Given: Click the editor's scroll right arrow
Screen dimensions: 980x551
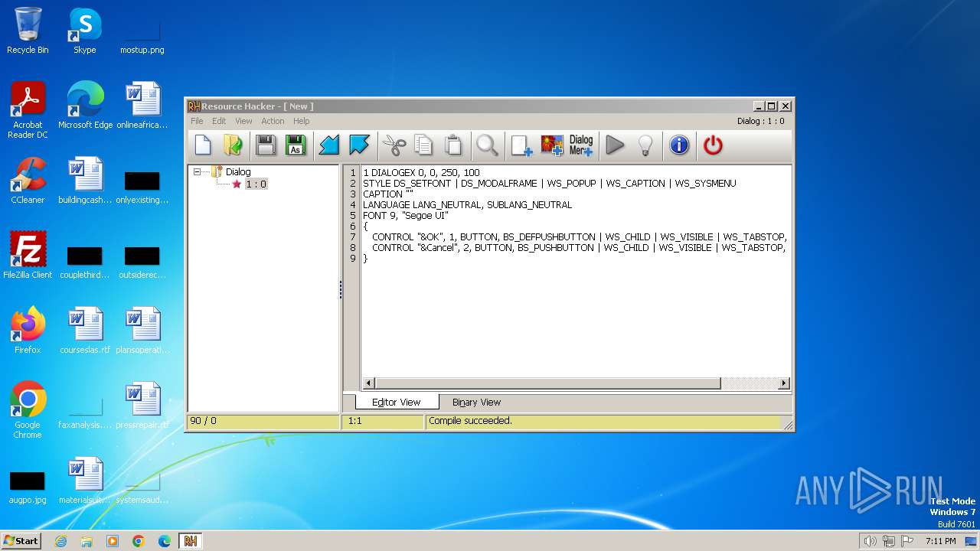Looking at the screenshot, I should [x=783, y=383].
